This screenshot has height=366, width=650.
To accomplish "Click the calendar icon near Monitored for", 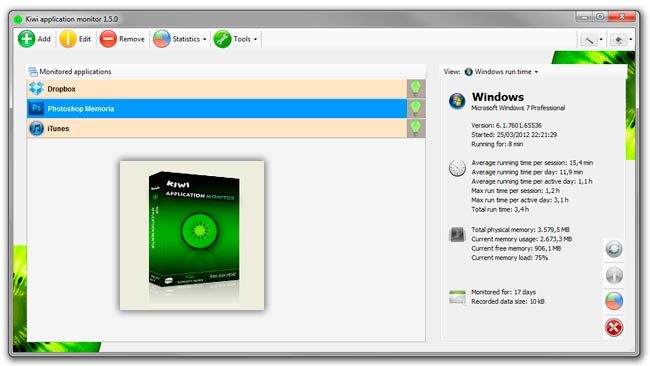I will tap(457, 297).
